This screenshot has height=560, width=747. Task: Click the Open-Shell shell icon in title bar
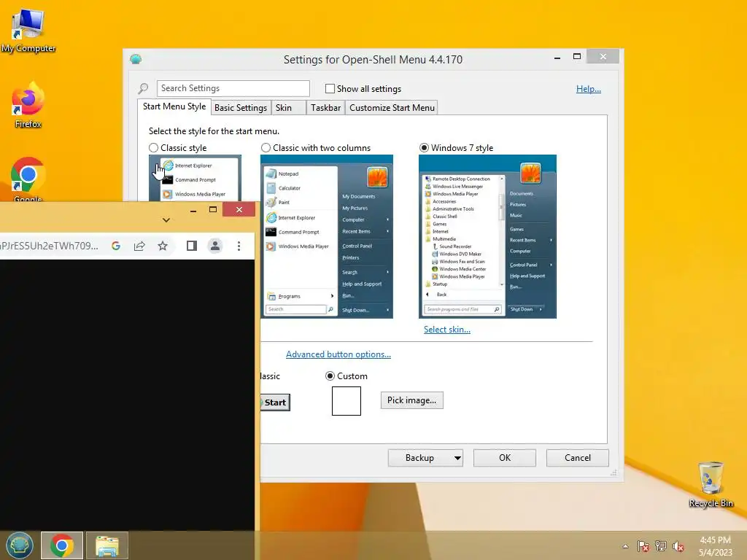pyautogui.click(x=136, y=59)
